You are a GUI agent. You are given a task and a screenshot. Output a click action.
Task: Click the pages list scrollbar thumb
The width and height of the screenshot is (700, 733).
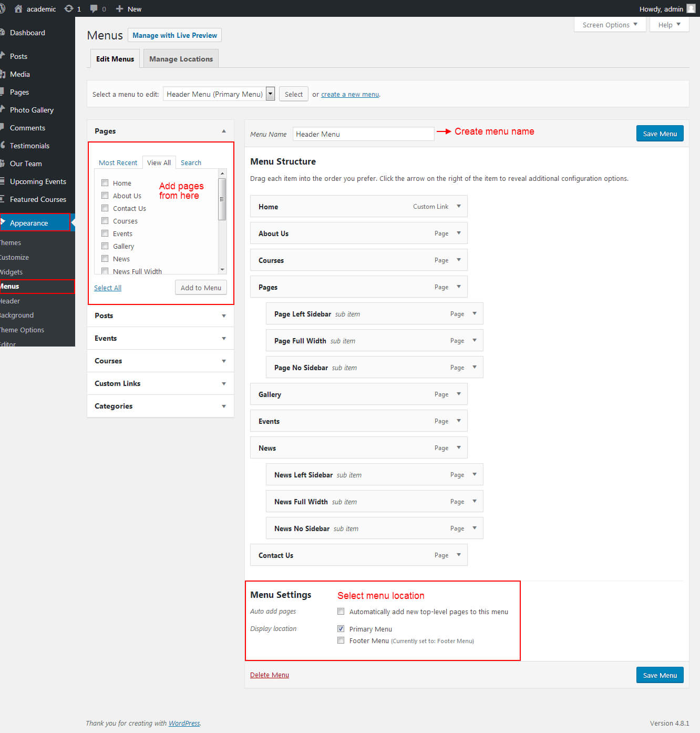[x=222, y=199]
